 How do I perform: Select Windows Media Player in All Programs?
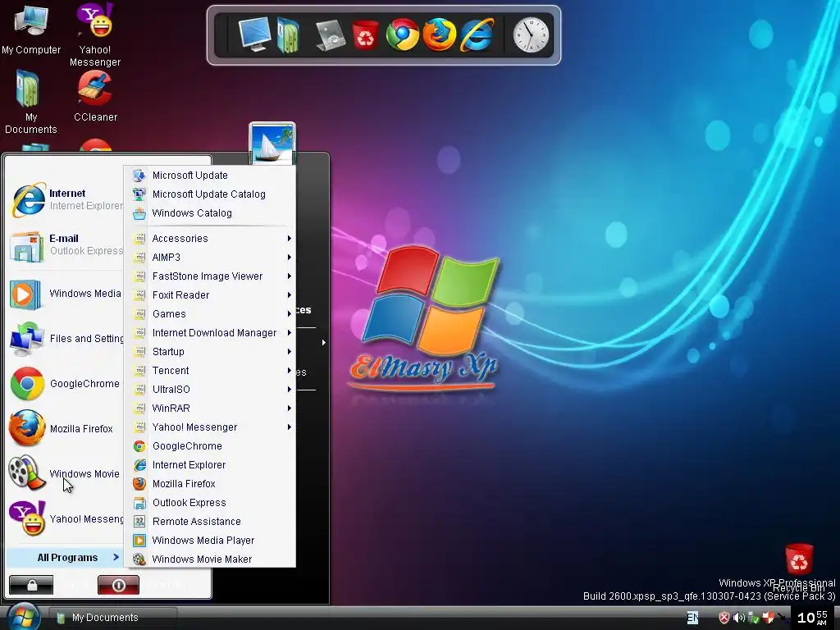pos(210,540)
